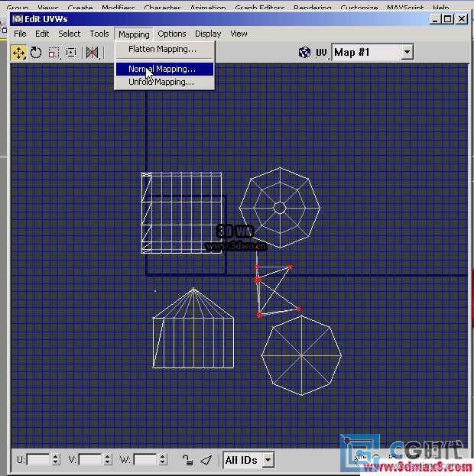
Task: Choose Flatten Mapping... from Mapping menu
Action: pyautogui.click(x=164, y=49)
